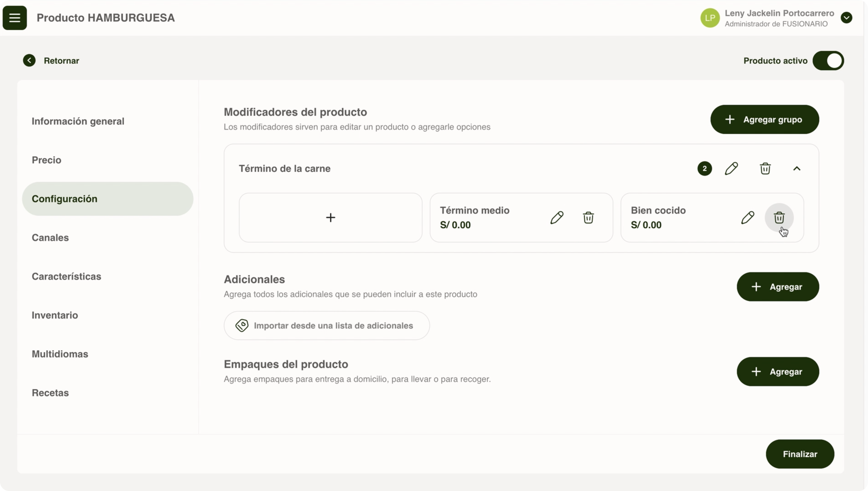Go to the Recetas section
868x491 pixels.
pos(50,393)
